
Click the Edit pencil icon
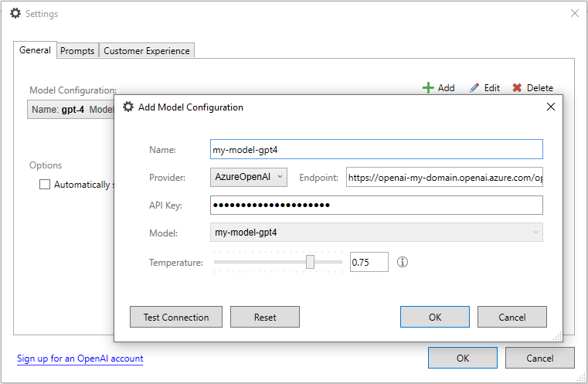click(x=474, y=88)
